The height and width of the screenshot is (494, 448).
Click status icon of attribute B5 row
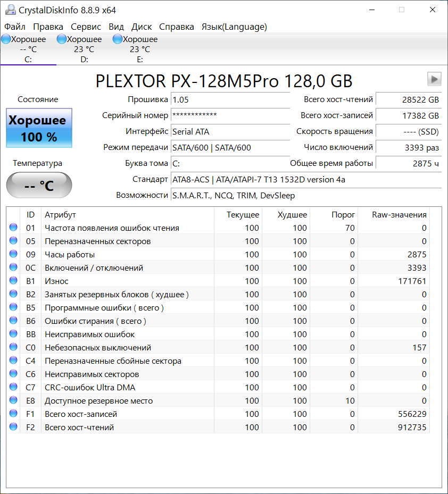[13, 307]
